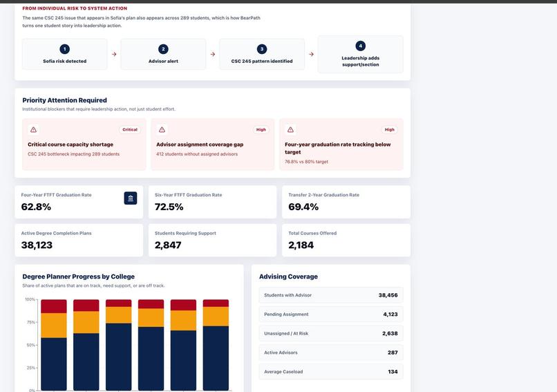The width and height of the screenshot is (557, 392).
Task: Select the Unassigned / At Risk row
Action: [331, 333]
